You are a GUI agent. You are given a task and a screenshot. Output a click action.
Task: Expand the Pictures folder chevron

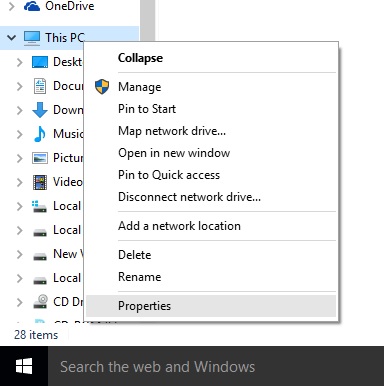pos(20,158)
